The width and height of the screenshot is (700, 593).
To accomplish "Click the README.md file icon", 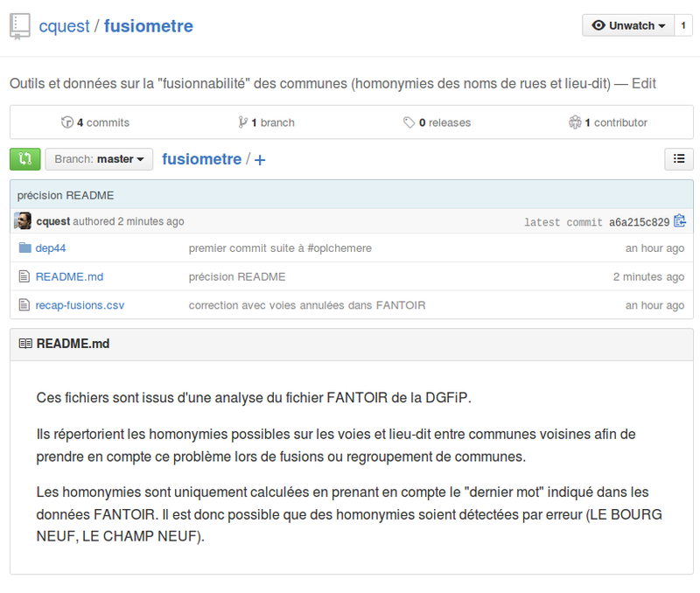I will point(24,277).
